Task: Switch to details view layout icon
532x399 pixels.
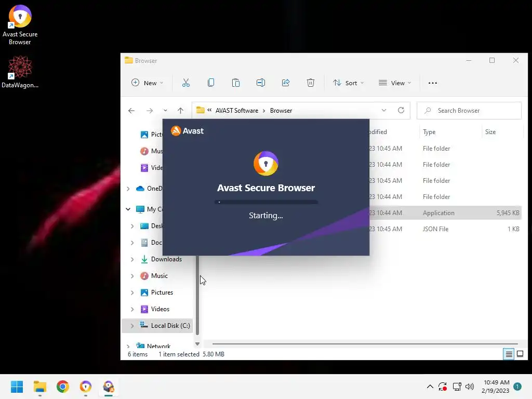Action: point(509,354)
